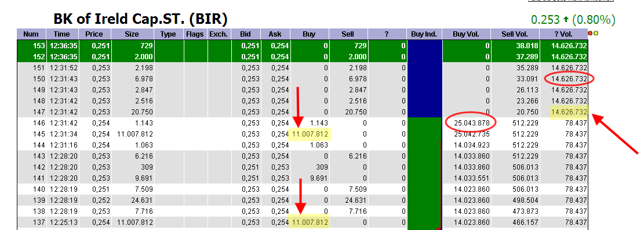Sort by the Price column header

94,34
